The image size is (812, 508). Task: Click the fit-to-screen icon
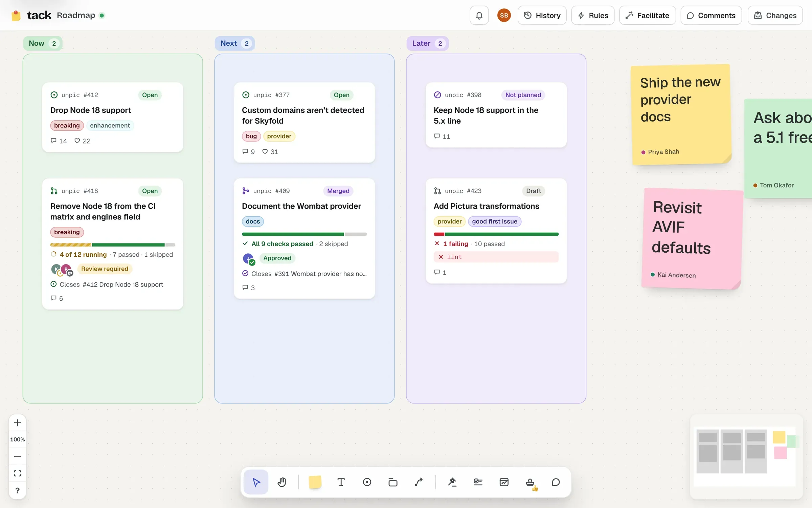pos(18,473)
